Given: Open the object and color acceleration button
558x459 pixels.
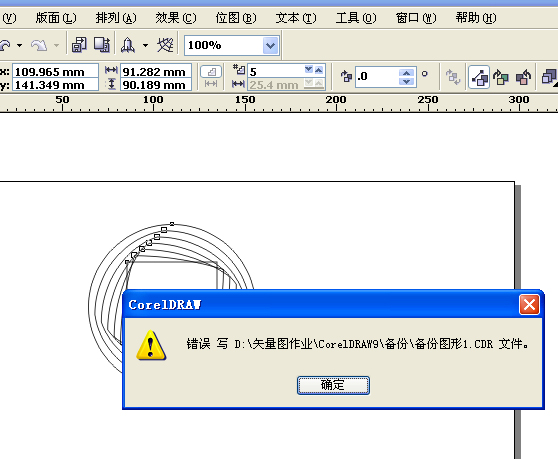Looking at the screenshot, I should click(x=549, y=76).
